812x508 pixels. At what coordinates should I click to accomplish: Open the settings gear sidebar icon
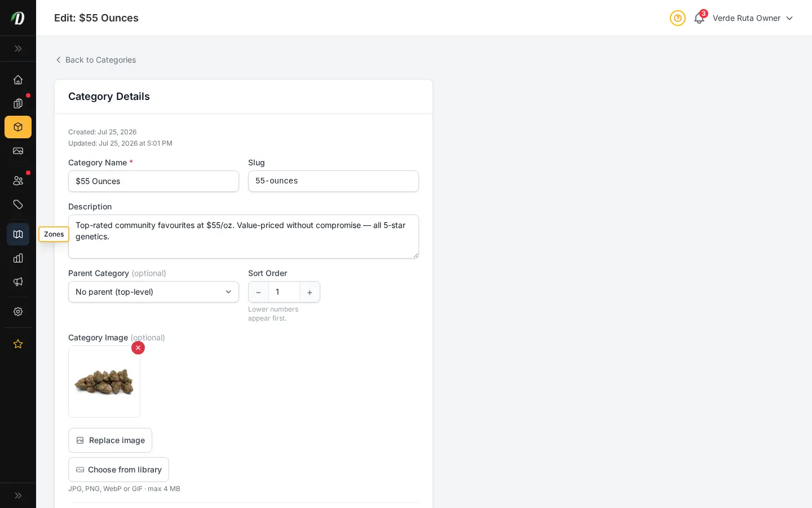click(18, 312)
